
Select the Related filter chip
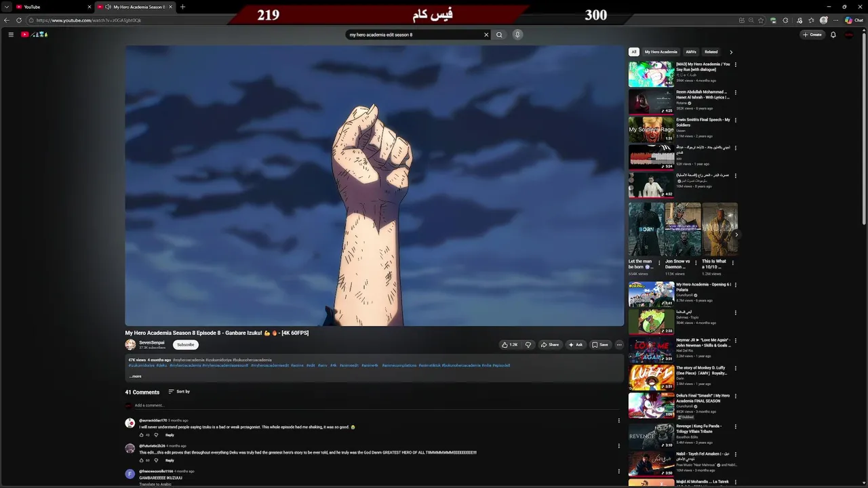click(711, 52)
